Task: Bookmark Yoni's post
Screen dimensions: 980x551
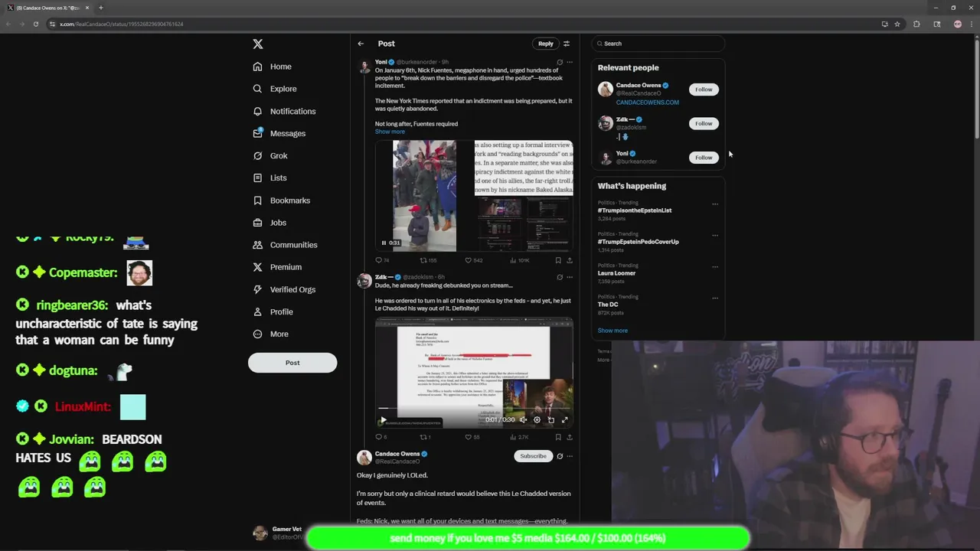Action: tap(557, 260)
